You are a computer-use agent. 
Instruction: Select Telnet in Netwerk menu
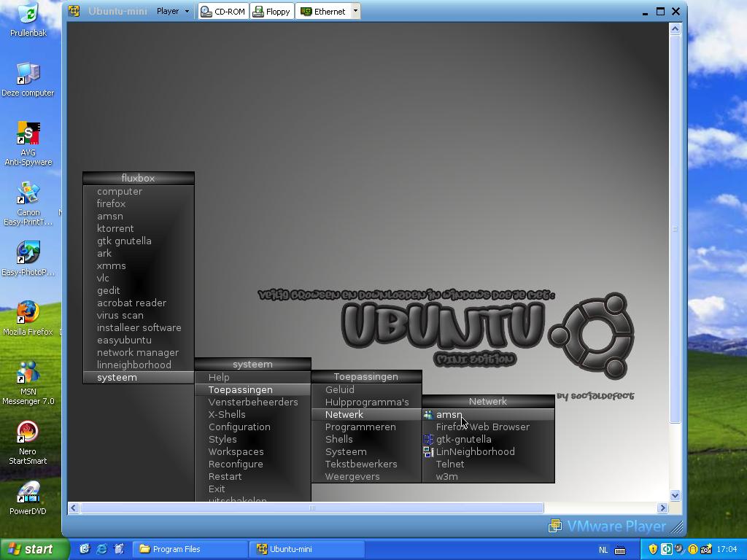coord(488,464)
